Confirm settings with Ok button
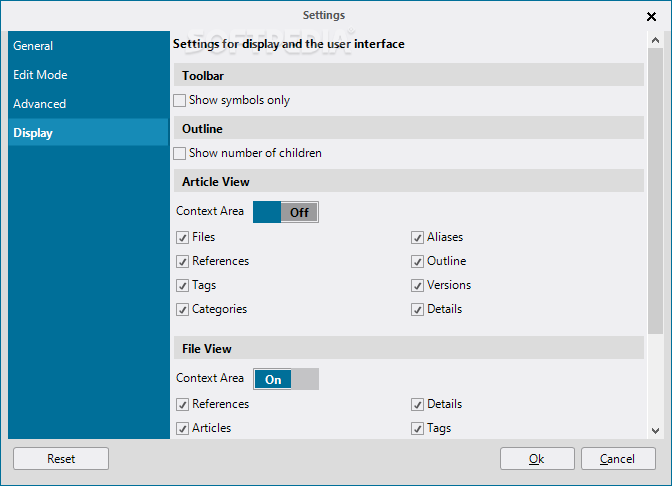 (x=537, y=459)
